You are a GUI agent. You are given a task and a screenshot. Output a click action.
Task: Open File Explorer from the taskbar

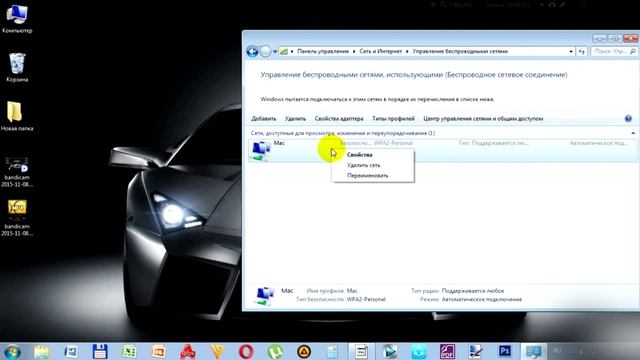pyautogui.click(x=42, y=351)
